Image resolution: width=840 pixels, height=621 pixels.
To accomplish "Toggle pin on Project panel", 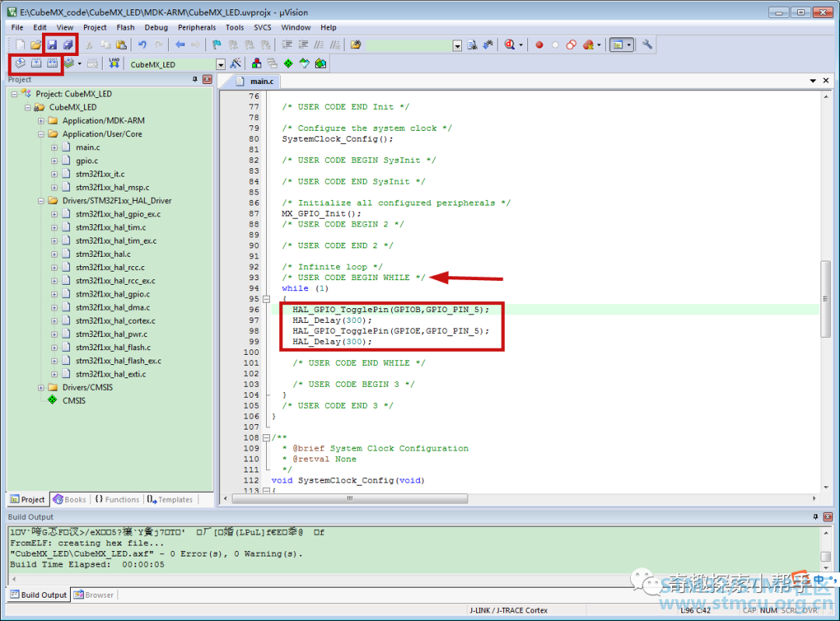I will pyautogui.click(x=195, y=79).
